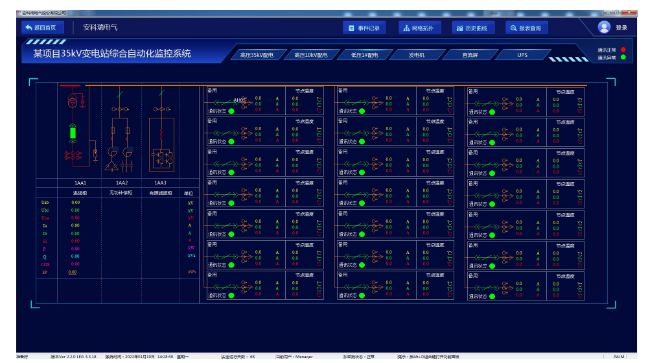
Task: Click the first feeder's node temperature panel
Action: (x=304, y=100)
